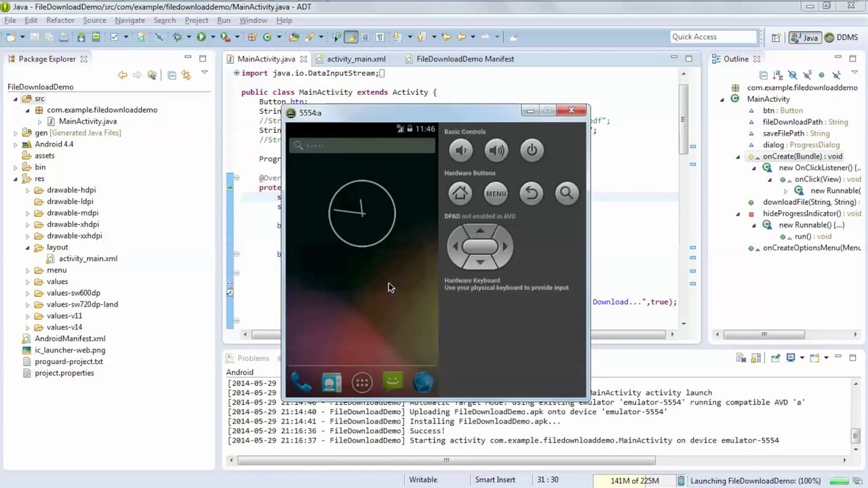Screen dimensions: 868x488
Task: Click the emulator volume up button
Action: click(x=496, y=150)
